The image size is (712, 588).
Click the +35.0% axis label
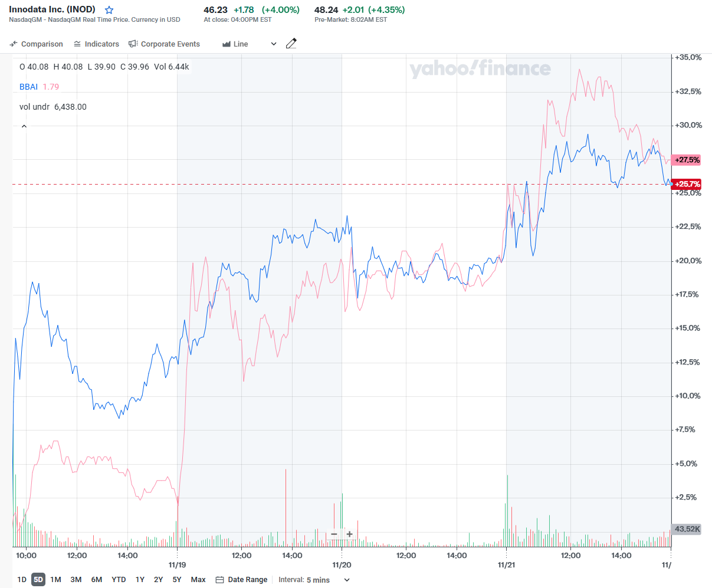(688, 57)
